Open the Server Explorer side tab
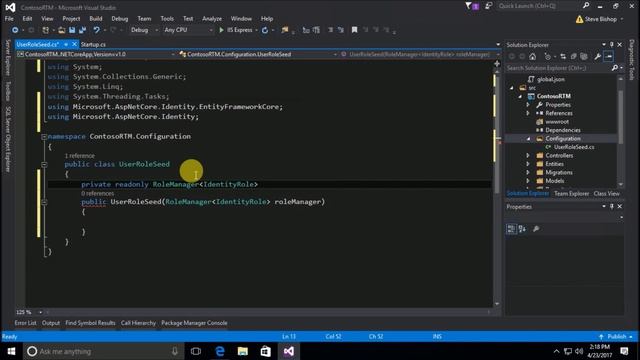The image size is (640, 360). tap(7, 58)
